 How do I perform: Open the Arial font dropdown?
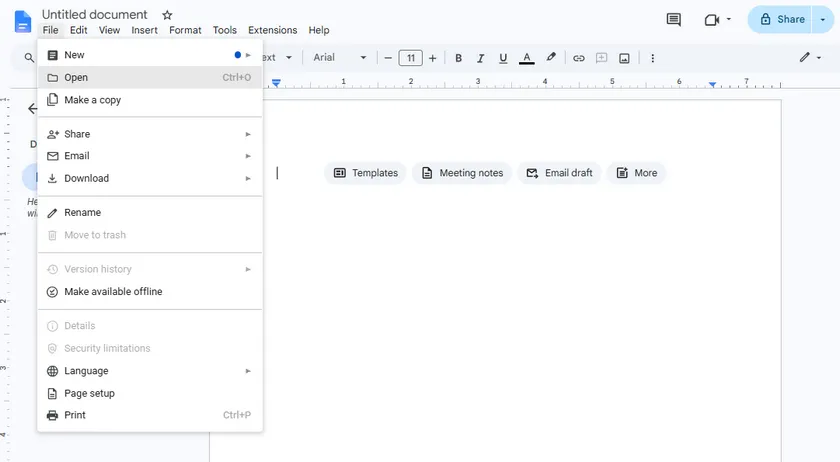[340, 57]
